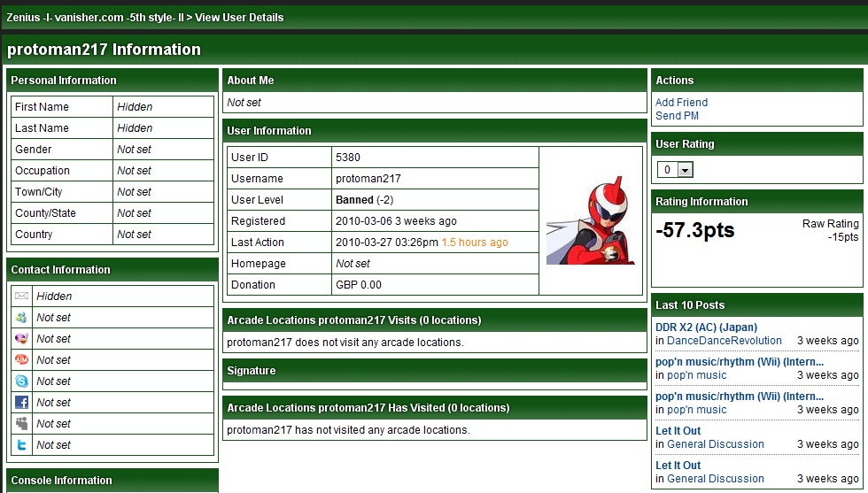Click the MSN messenger contact icon
868x493 pixels.
(x=21, y=318)
